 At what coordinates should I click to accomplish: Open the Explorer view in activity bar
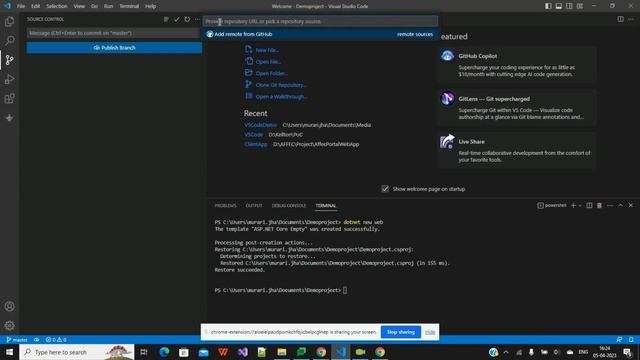pos(9,21)
